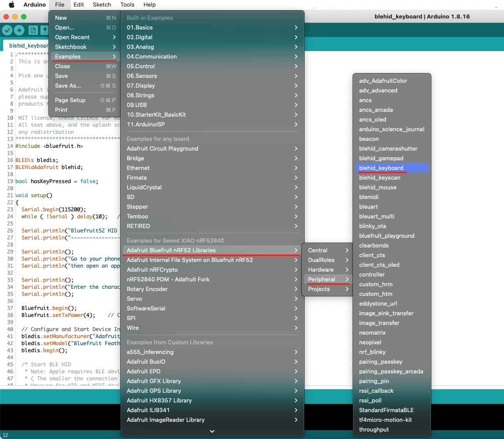Image resolution: width=504 pixels, height=439 pixels.
Task: Open the a555_inferencing examples
Action: tap(212, 352)
